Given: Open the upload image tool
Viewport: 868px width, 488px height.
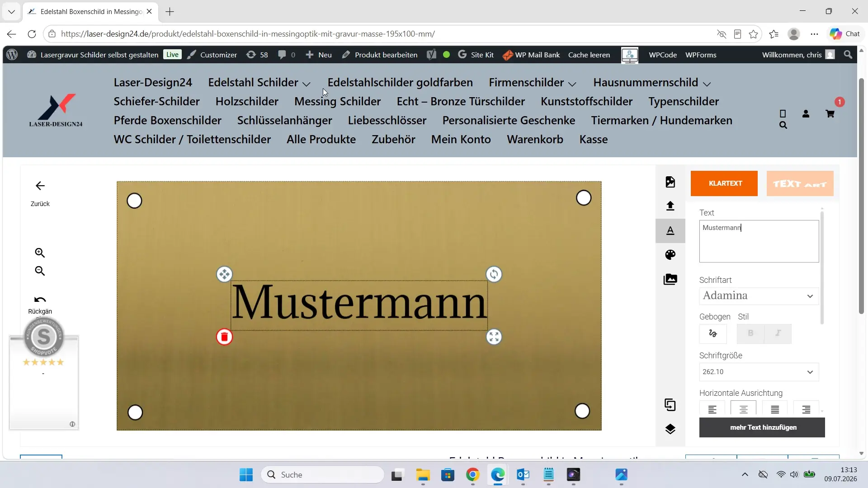Looking at the screenshot, I should (x=670, y=206).
